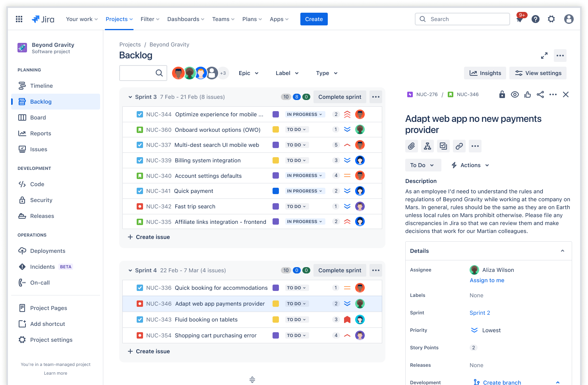The image size is (588, 385).
Task: Click the Complete sprint button for Sprint 4
Action: pos(340,270)
